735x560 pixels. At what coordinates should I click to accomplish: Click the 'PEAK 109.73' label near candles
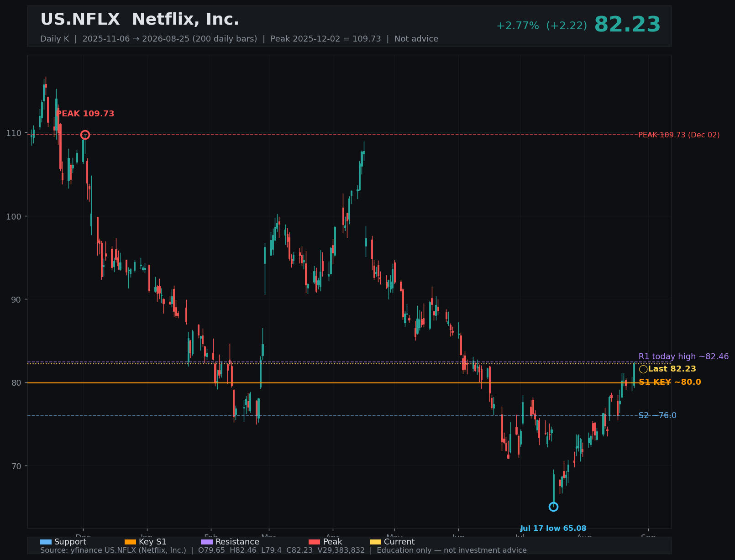click(85, 114)
